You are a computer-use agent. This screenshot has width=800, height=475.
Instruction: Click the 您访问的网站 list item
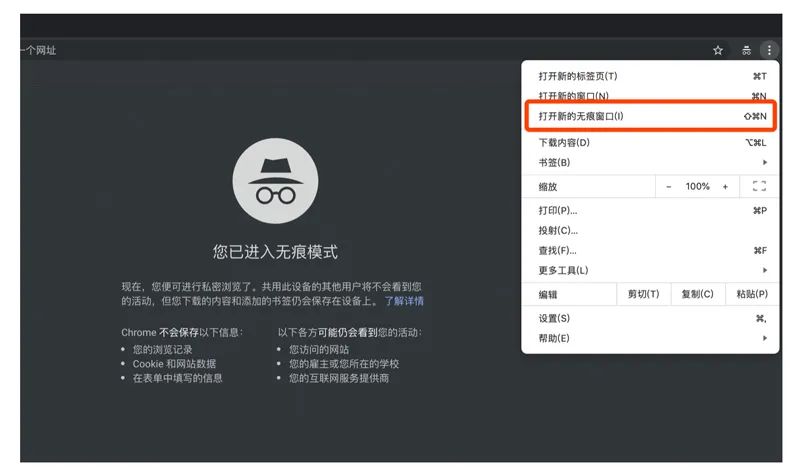point(319,349)
